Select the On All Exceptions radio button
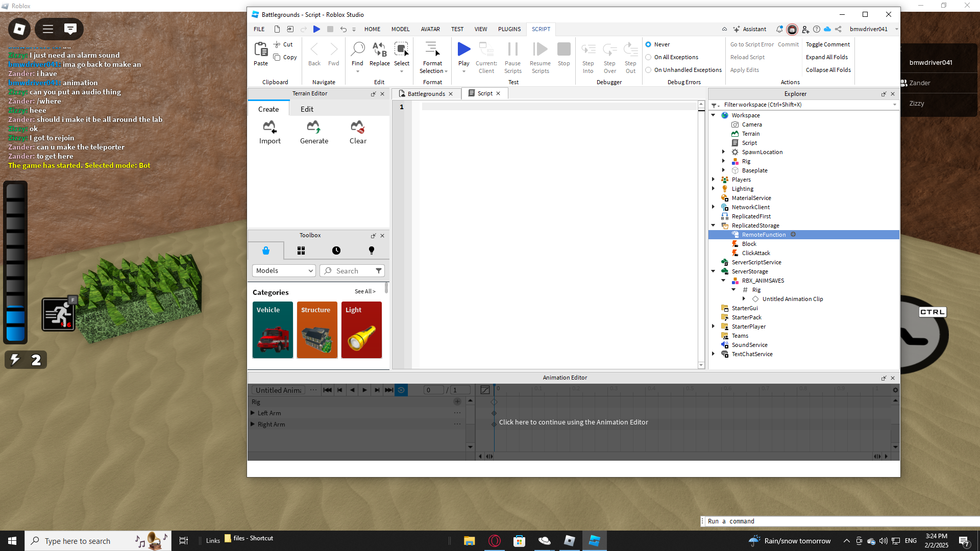 (648, 57)
